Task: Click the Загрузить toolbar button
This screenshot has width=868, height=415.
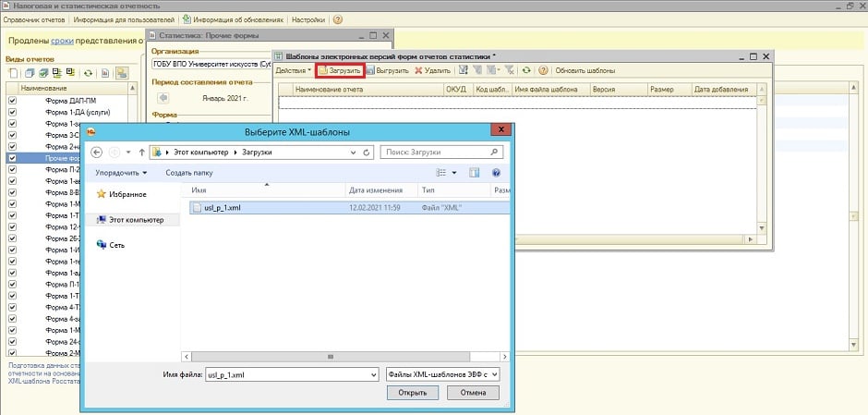Action: coord(339,70)
